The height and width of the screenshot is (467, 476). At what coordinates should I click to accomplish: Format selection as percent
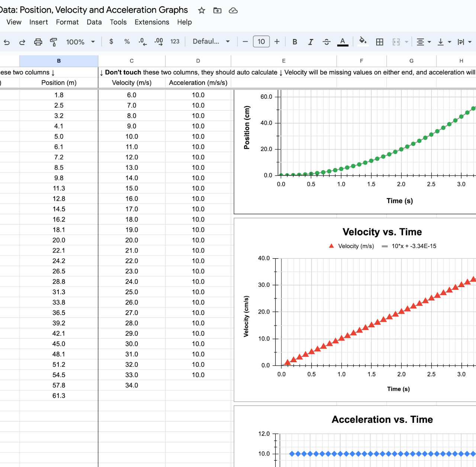point(127,42)
